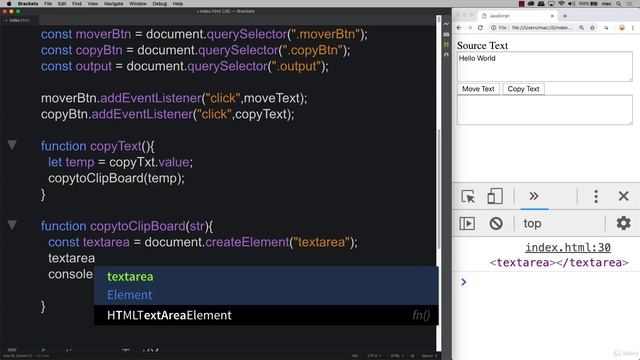Open DevTools more options three-dot icon
The width and height of the screenshot is (640, 360).
[596, 196]
